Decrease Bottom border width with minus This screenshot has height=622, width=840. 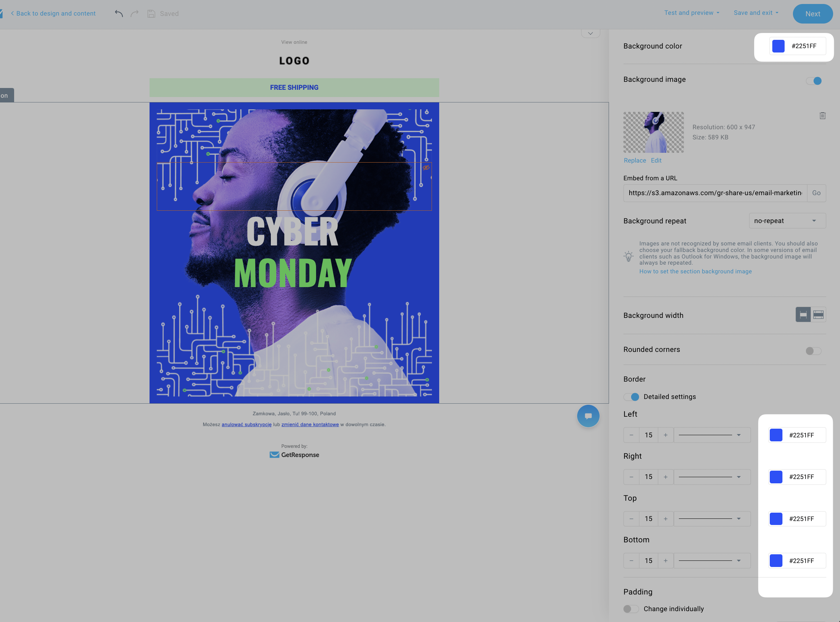click(631, 560)
